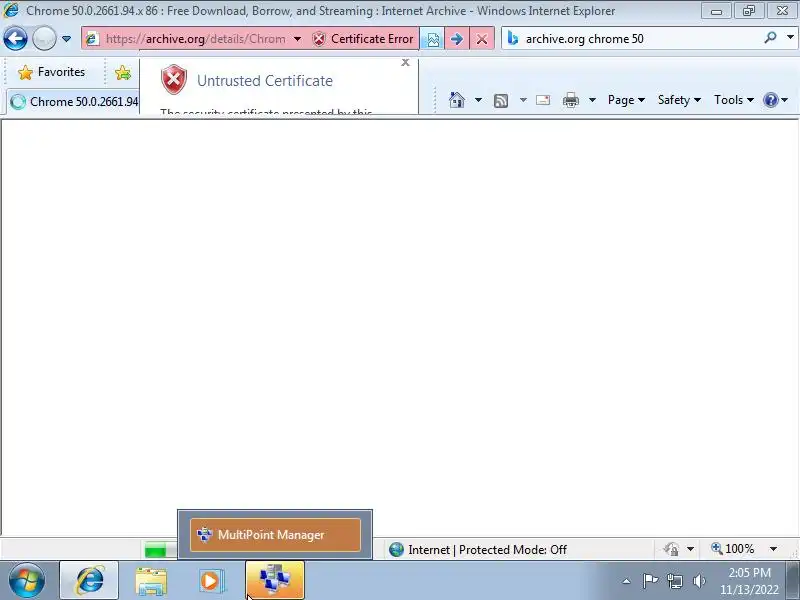Click the status bar privacy lock icon
This screenshot has width=800, height=600.
coord(671,549)
